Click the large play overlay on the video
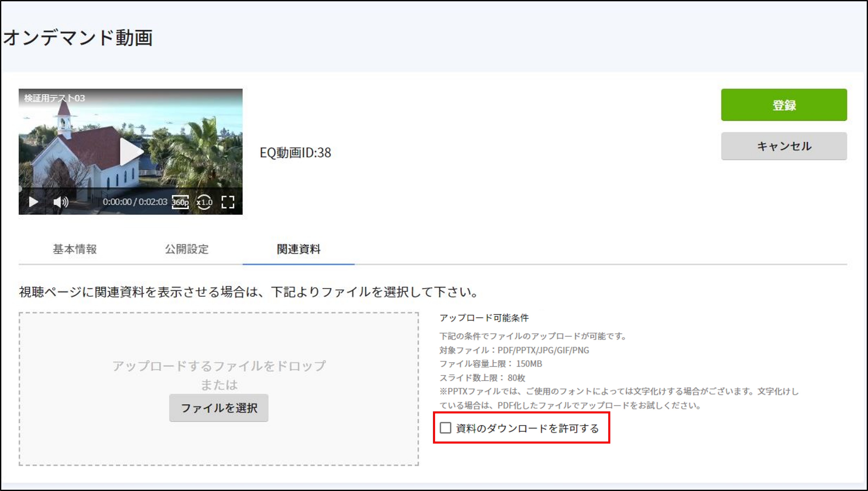This screenshot has width=868, height=491. pyautogui.click(x=132, y=152)
